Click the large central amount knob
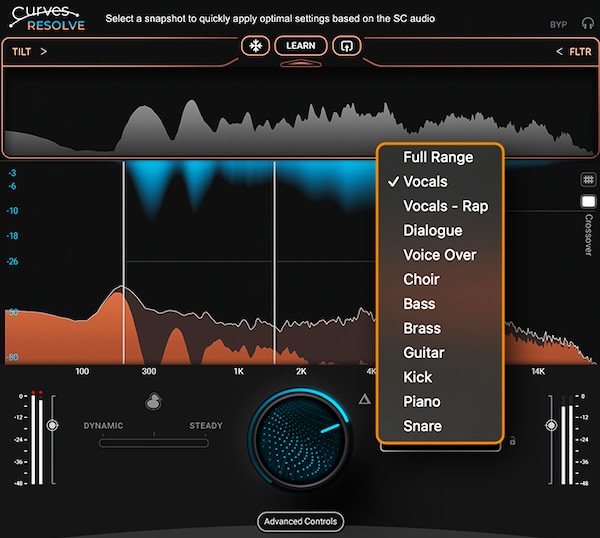 click(300, 436)
